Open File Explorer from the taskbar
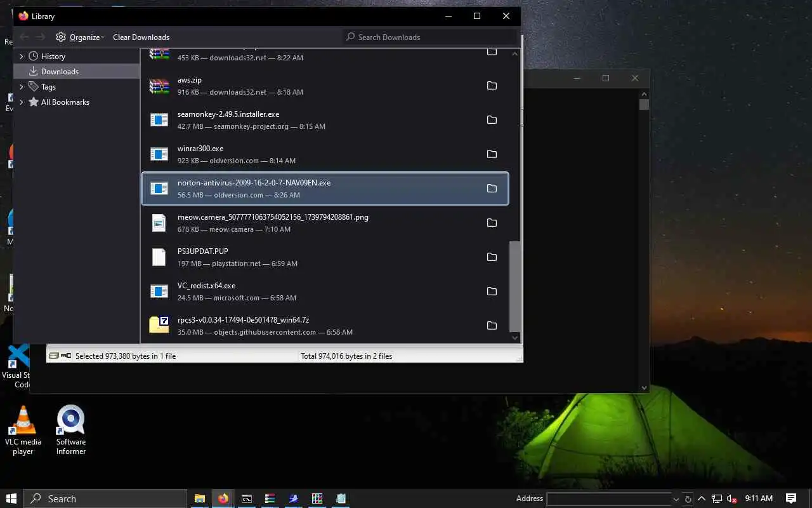 pyautogui.click(x=199, y=498)
